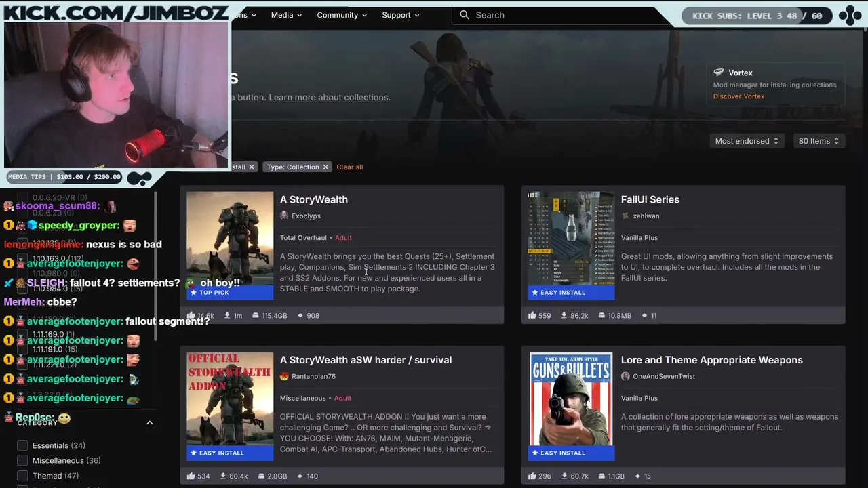Click Clear all to reset filters
Screen dimensions: 868x488
(x=350, y=167)
